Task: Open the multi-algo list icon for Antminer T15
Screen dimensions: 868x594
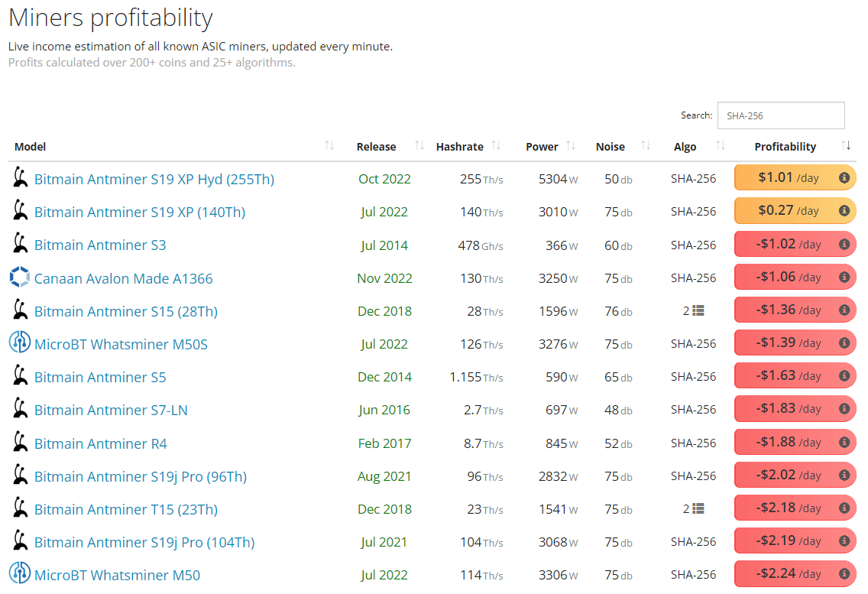Action: tap(698, 508)
